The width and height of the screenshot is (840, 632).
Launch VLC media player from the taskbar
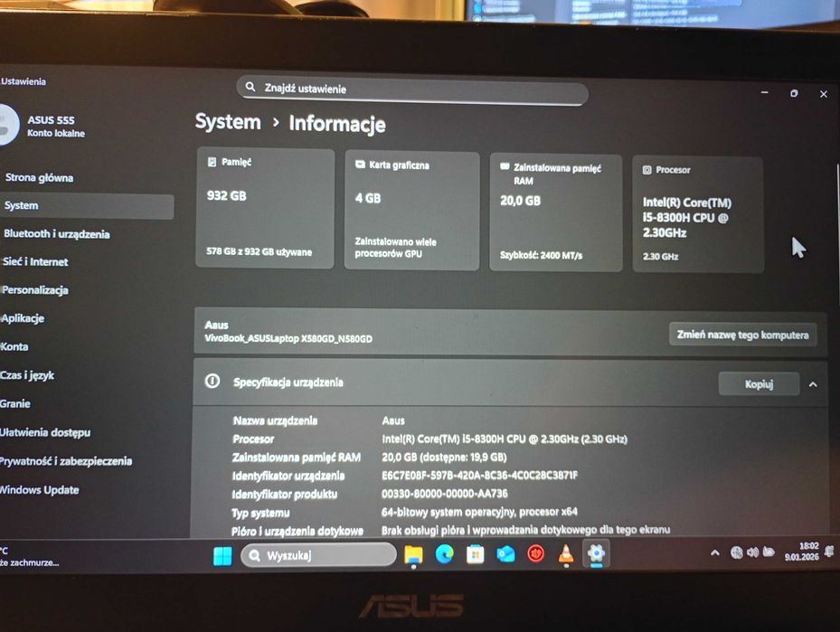(x=566, y=554)
